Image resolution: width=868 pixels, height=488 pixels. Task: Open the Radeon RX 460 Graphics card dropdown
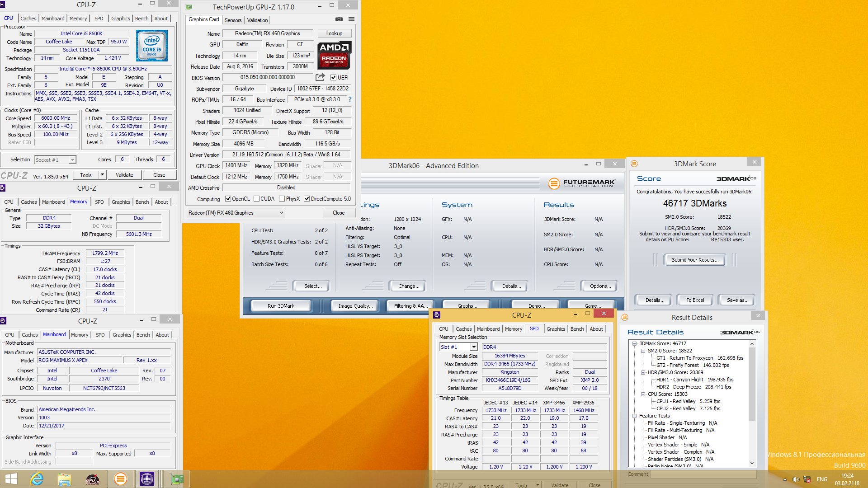coord(236,213)
